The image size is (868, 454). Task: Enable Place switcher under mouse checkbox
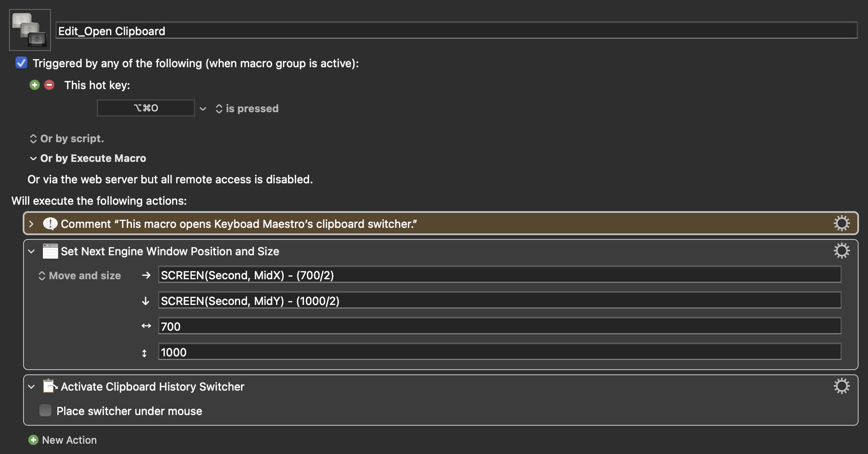45,411
